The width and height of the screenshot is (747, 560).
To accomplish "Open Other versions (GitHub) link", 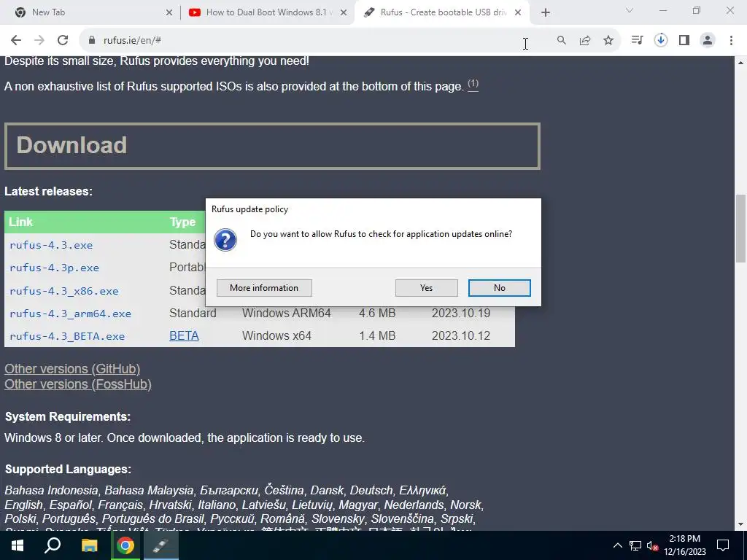I will click(x=72, y=369).
